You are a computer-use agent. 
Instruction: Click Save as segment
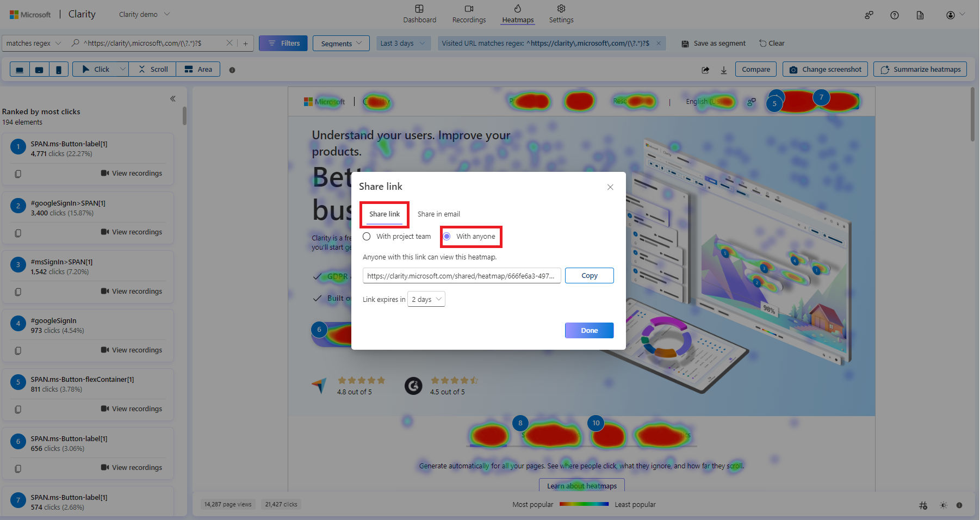[x=714, y=44]
